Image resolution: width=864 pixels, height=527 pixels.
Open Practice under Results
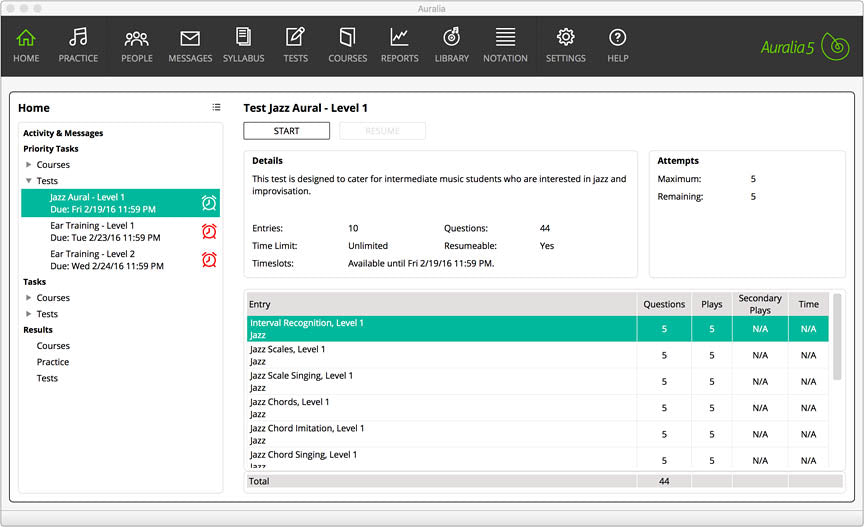point(52,362)
